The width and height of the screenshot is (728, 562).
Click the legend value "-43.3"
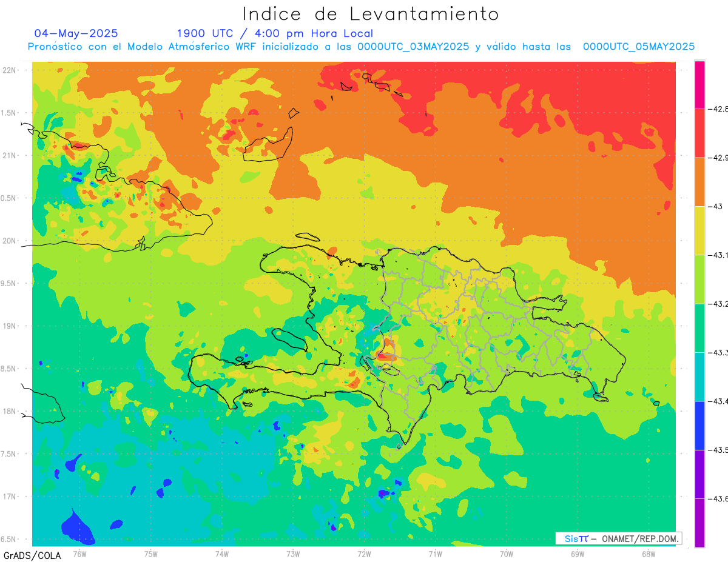click(x=717, y=352)
